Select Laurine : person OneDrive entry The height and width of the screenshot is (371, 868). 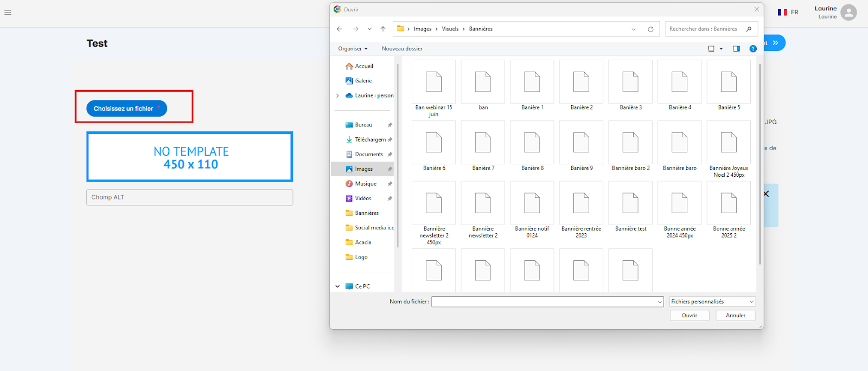click(369, 95)
